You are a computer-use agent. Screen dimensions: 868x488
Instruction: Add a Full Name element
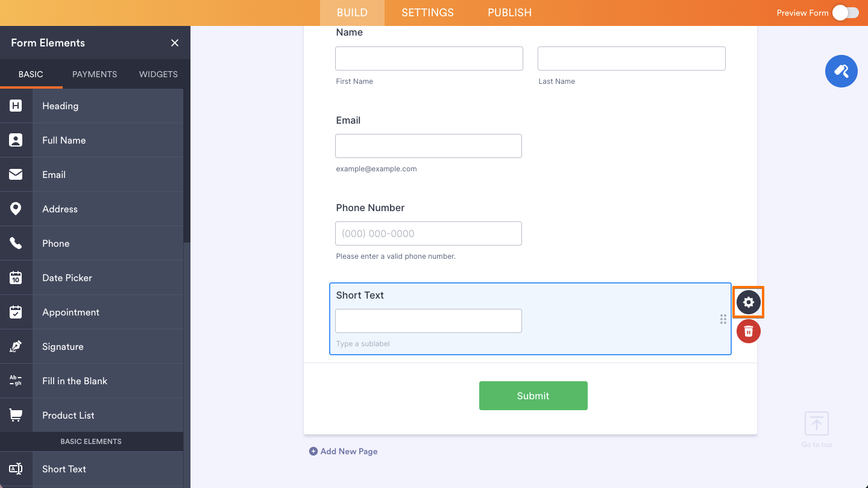92,141
